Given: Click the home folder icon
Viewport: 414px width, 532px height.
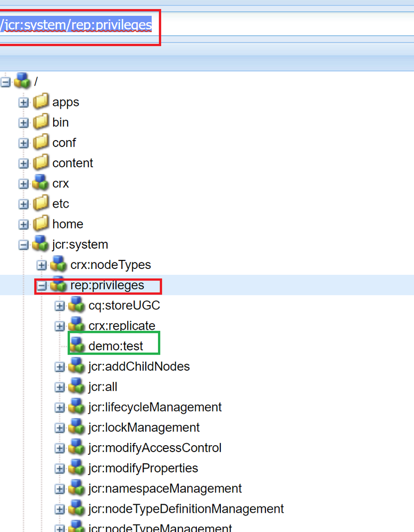Looking at the screenshot, I should (40, 224).
